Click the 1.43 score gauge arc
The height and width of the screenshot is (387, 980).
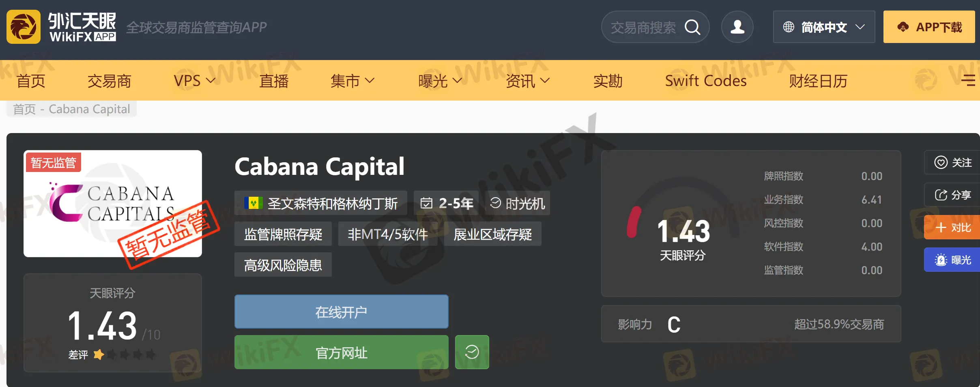pos(634,222)
